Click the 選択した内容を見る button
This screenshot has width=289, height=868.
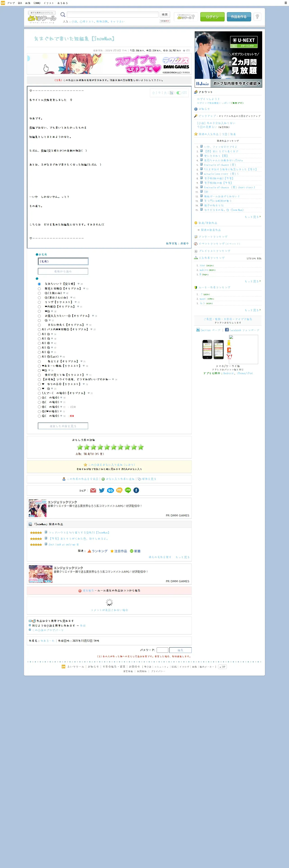[63, 426]
